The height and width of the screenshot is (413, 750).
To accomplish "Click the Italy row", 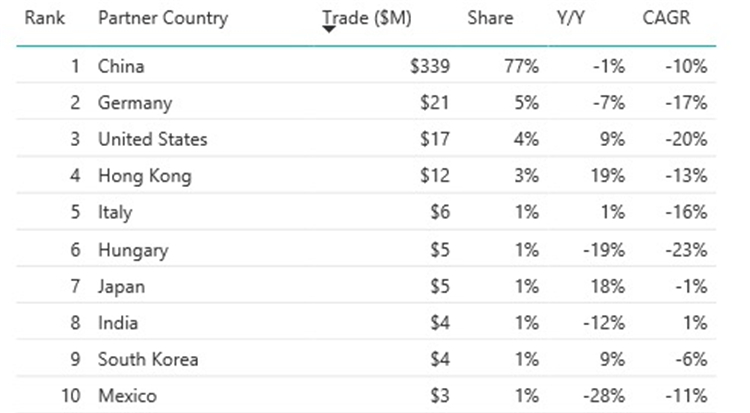I will [x=366, y=212].
